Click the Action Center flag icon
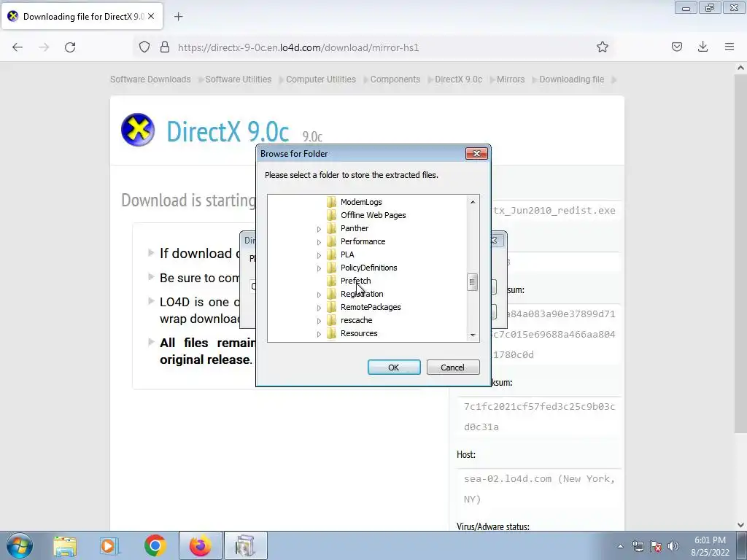 click(656, 546)
